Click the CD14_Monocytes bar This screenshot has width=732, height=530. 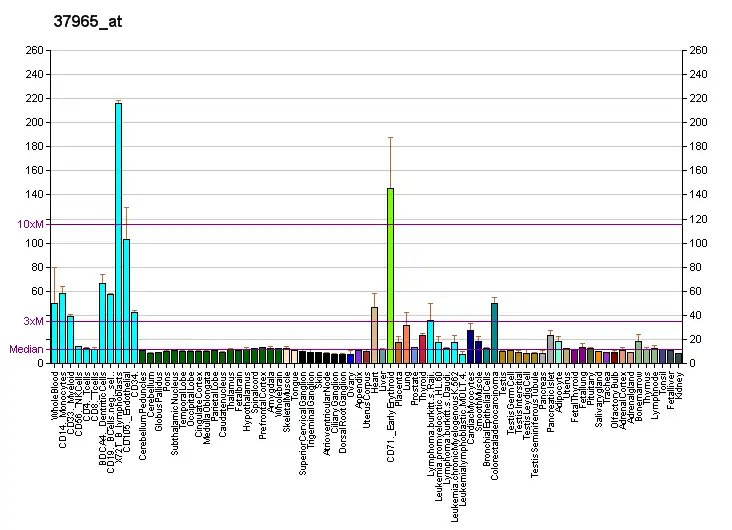coord(62,327)
